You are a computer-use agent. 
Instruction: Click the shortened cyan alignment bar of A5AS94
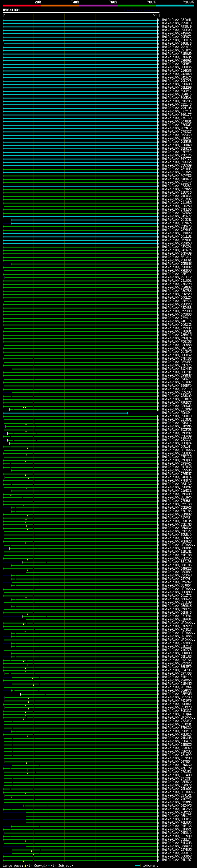click(65, 413)
